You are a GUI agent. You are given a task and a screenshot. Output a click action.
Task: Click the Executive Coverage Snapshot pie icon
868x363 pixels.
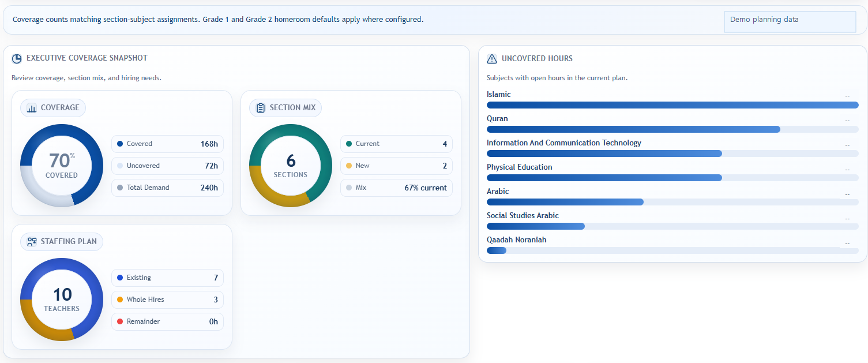pos(17,58)
